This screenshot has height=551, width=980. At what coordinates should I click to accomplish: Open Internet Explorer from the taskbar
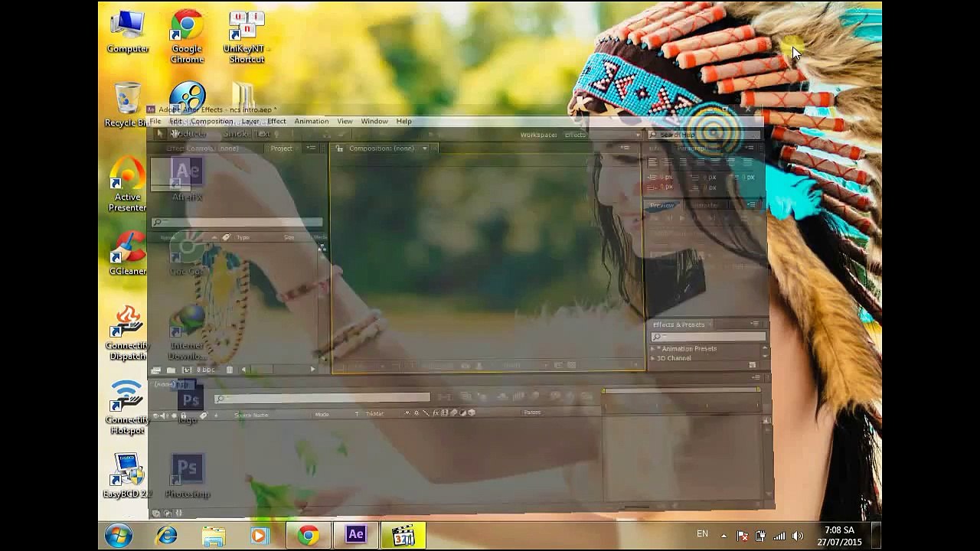[166, 535]
